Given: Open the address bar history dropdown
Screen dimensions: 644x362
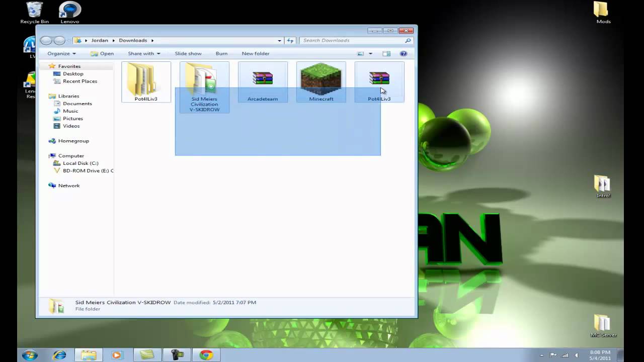Looking at the screenshot, I should coord(279,40).
